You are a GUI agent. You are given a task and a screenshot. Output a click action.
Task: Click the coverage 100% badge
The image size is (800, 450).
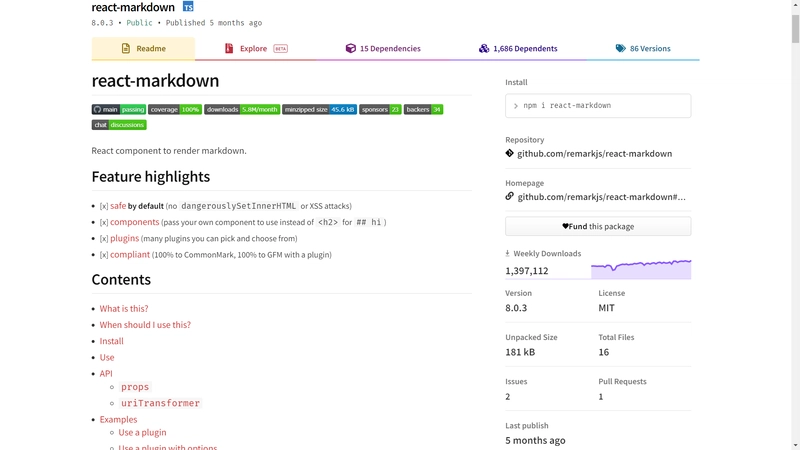pyautogui.click(x=175, y=109)
